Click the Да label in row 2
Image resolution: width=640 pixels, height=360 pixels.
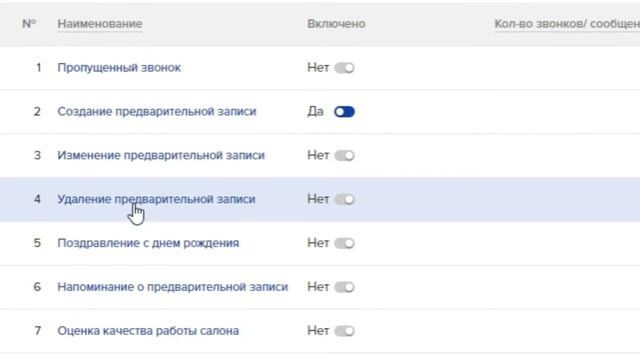pos(316,111)
